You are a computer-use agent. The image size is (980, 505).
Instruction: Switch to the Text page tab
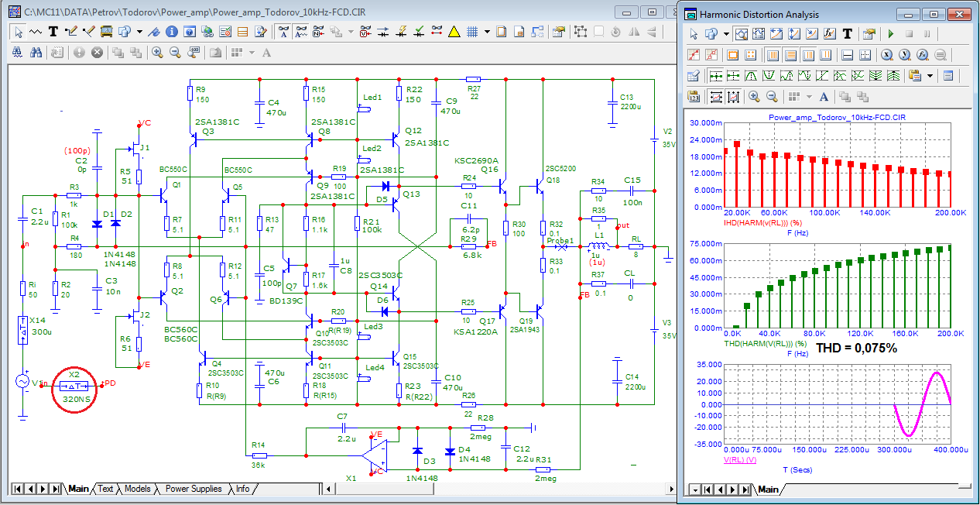pyautogui.click(x=105, y=489)
